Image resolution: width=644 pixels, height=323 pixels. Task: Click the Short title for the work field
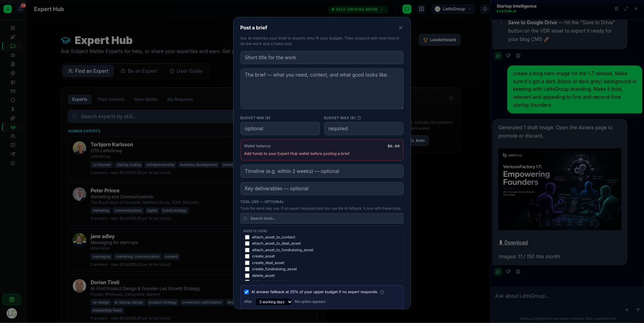[x=322, y=58]
